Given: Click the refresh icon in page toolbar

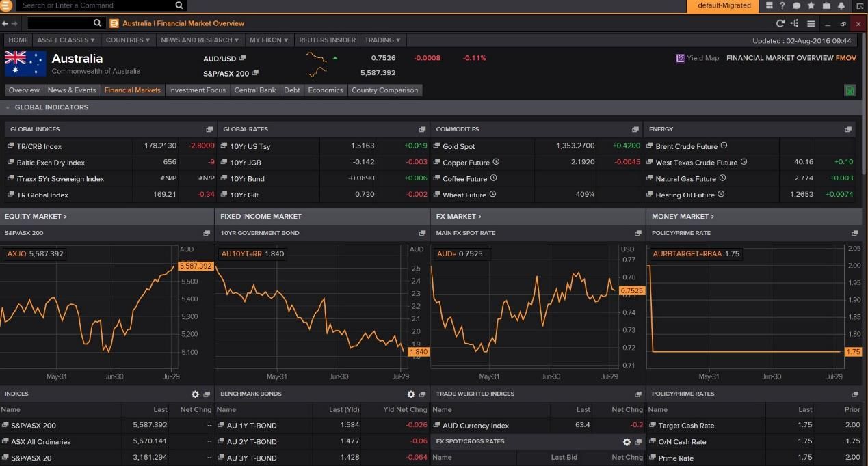Looking at the screenshot, I should click(x=780, y=23).
